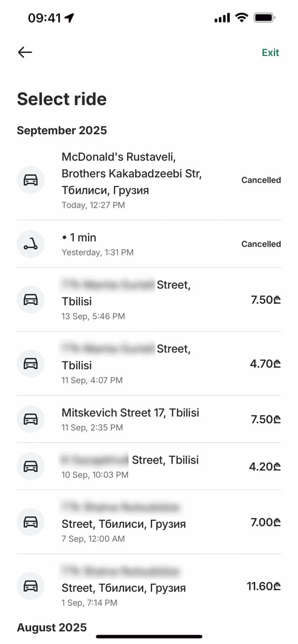
Task: Tap the back arrow icon
Action: [x=25, y=52]
